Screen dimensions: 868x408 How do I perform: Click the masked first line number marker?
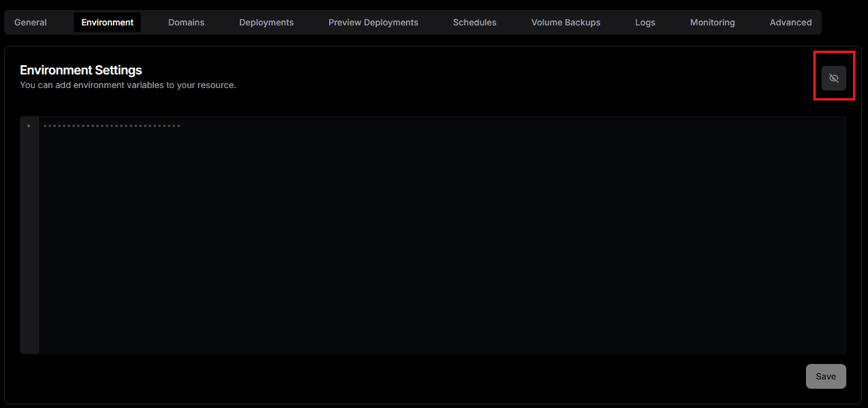(x=29, y=126)
